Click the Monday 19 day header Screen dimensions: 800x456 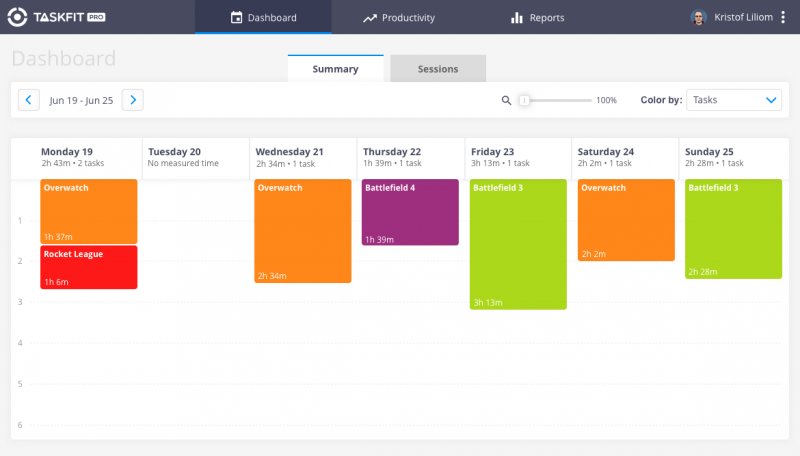(x=67, y=151)
